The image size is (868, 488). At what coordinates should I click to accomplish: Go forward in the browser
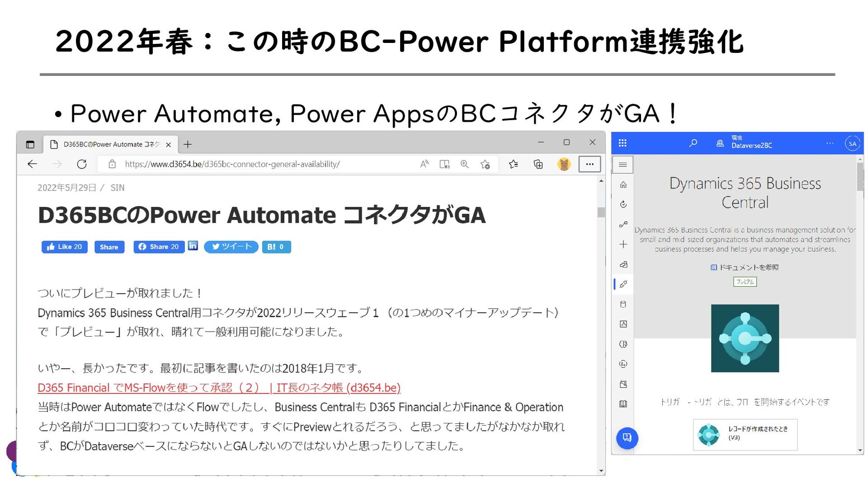tap(57, 164)
